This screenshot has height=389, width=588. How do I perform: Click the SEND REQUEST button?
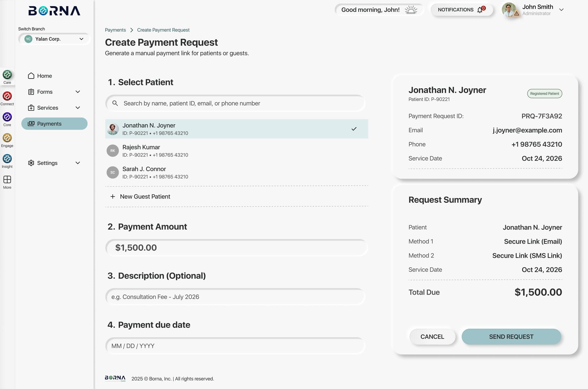tap(511, 337)
